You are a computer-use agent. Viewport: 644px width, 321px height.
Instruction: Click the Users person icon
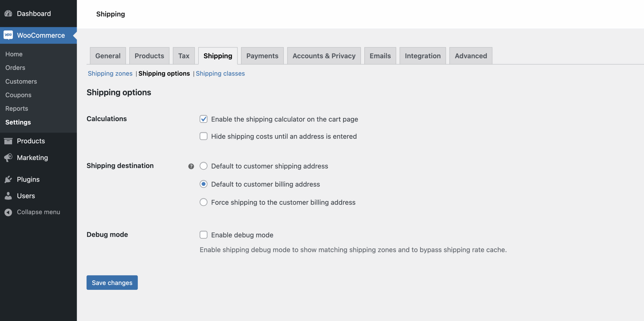(x=8, y=196)
